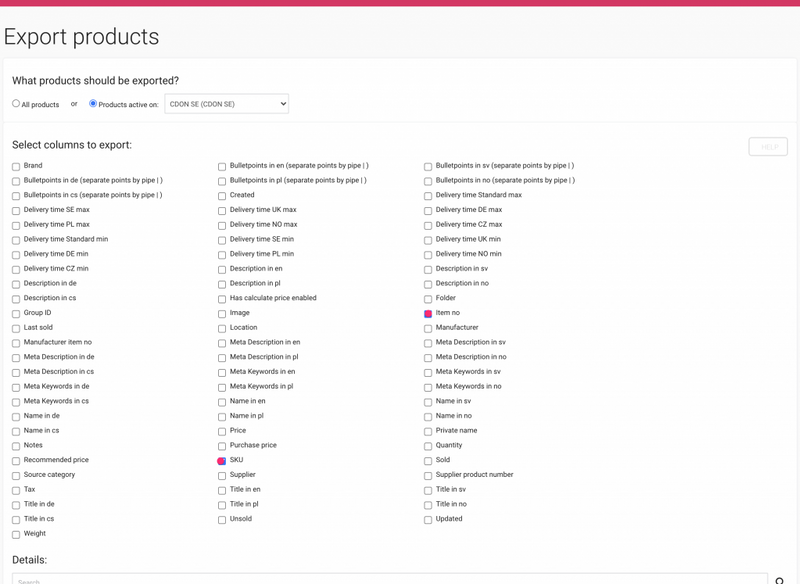Uncheck the SKU column checkbox
800x584 pixels.
click(x=222, y=461)
